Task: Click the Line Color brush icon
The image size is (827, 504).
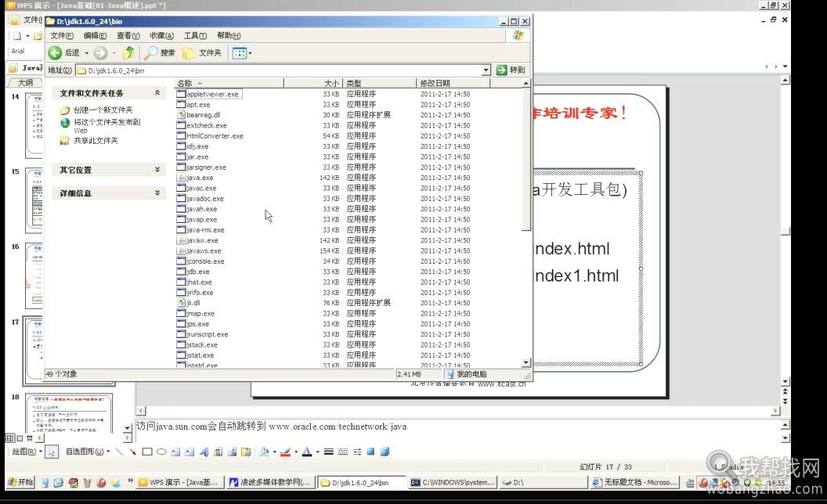Action: pyautogui.click(x=285, y=452)
